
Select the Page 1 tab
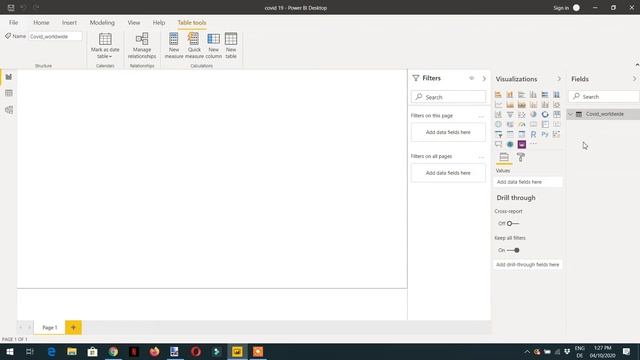click(50, 327)
